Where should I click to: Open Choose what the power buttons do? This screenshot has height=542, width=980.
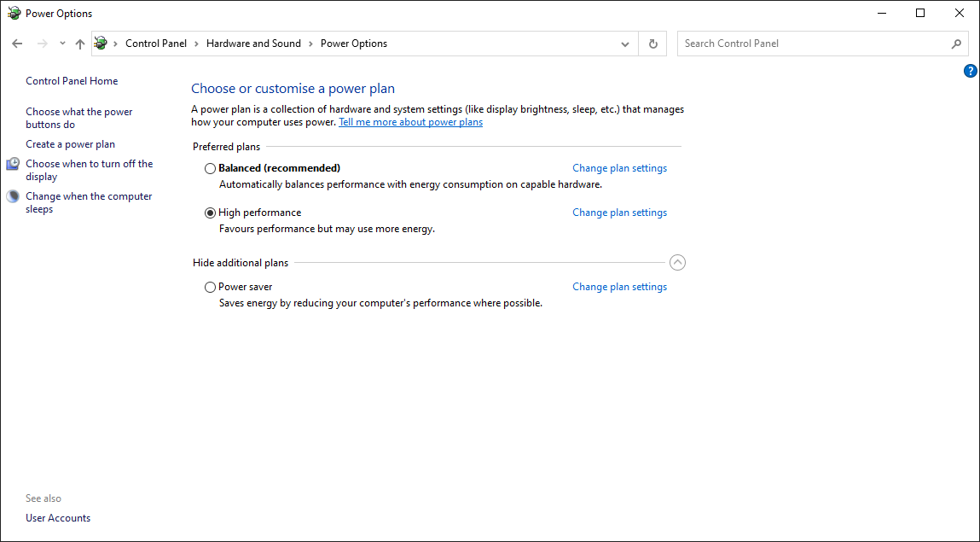[x=79, y=118]
